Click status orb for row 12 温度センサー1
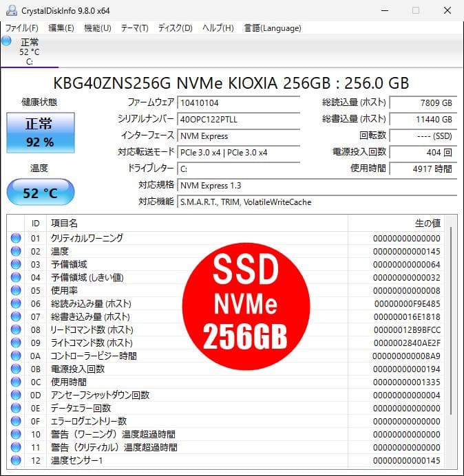 tap(16, 460)
